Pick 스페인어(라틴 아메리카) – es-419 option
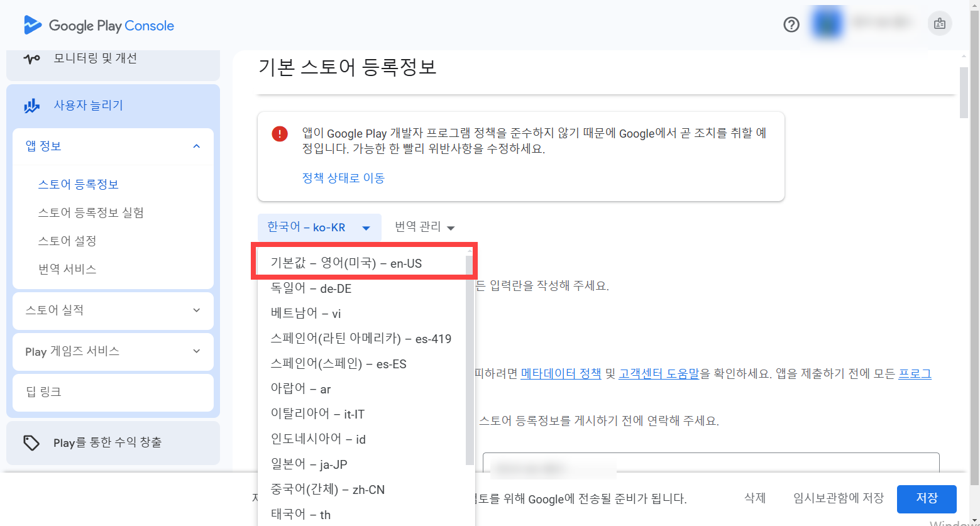The height and width of the screenshot is (526, 980). click(362, 339)
